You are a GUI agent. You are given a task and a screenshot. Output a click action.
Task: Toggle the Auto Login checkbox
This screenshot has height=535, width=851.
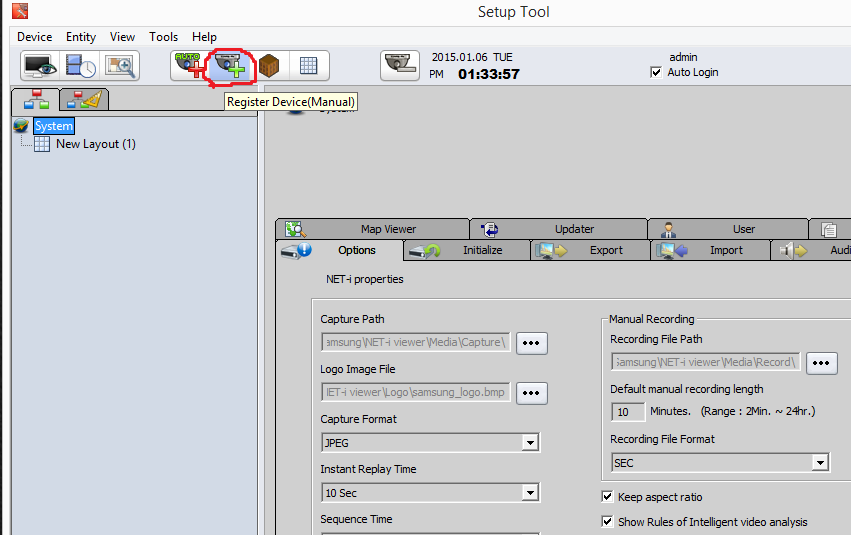(x=656, y=72)
